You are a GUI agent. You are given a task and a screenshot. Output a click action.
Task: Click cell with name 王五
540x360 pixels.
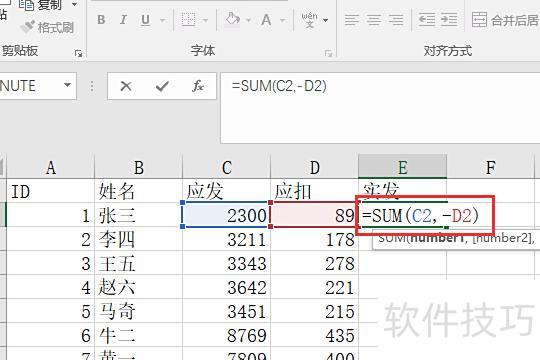tap(138, 264)
